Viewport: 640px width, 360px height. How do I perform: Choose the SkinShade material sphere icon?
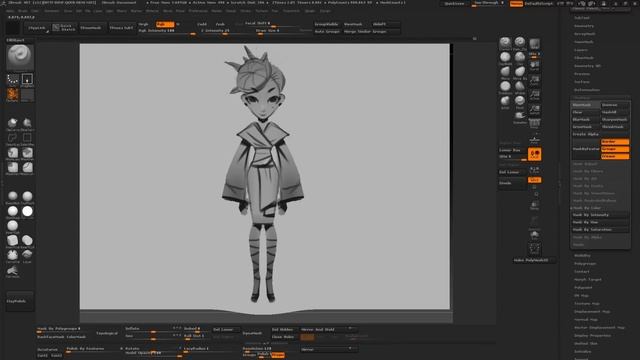[13, 212]
